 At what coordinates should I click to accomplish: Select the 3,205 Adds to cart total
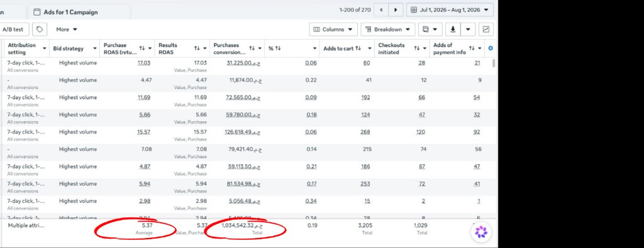tap(365, 225)
